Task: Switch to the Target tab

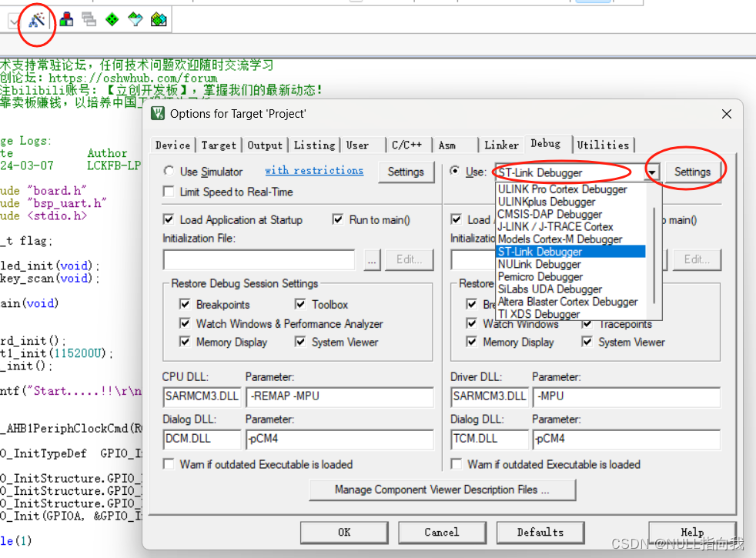Action: pyautogui.click(x=219, y=145)
